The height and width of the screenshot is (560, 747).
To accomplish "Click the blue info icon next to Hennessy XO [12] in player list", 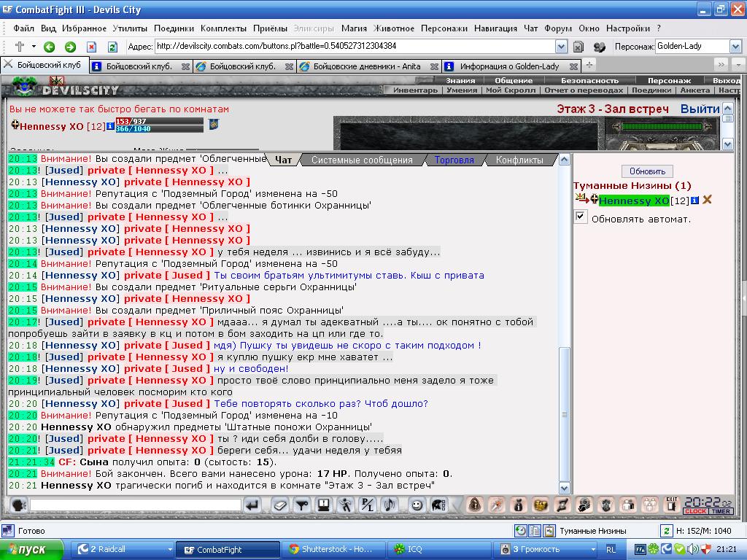I will (x=694, y=201).
